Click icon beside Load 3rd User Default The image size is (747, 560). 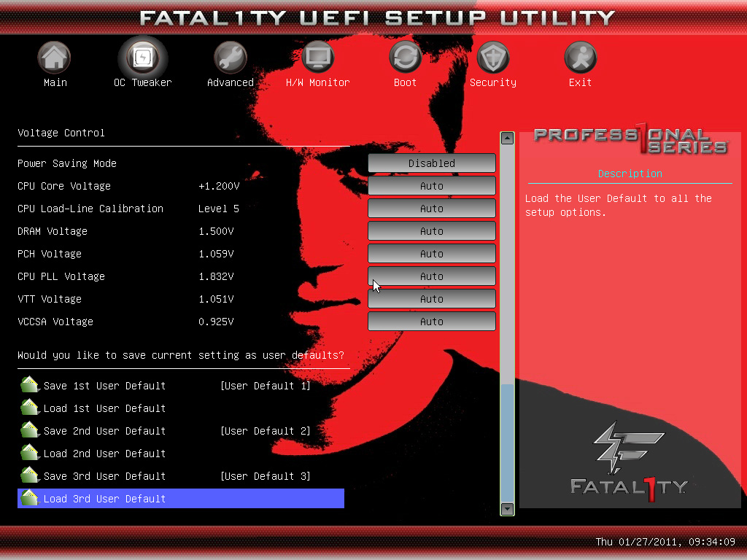[x=29, y=498]
